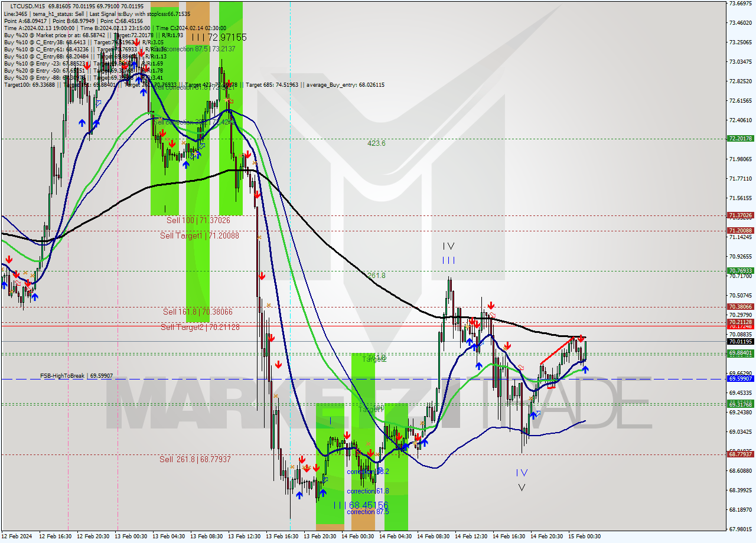Screen dimensions: 756x543
Task: Click the '14 Feb 08:30' time axis label
Action: (x=434, y=537)
